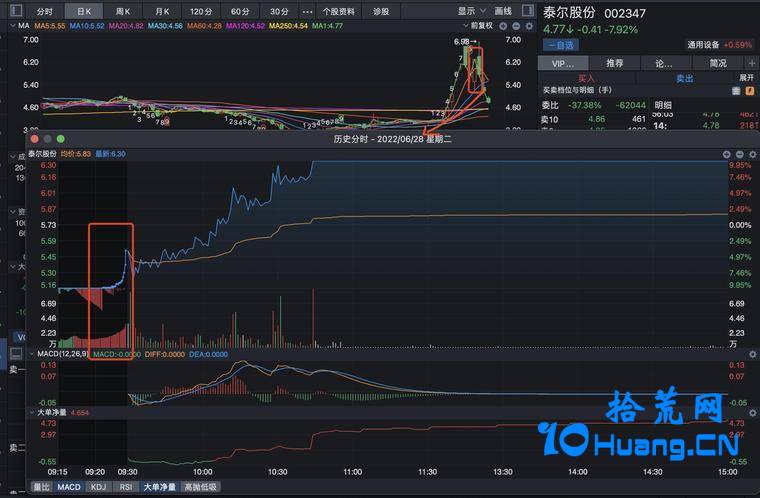Toggle the 高抛低吸 indicator button
760x498 pixels.
(200, 487)
